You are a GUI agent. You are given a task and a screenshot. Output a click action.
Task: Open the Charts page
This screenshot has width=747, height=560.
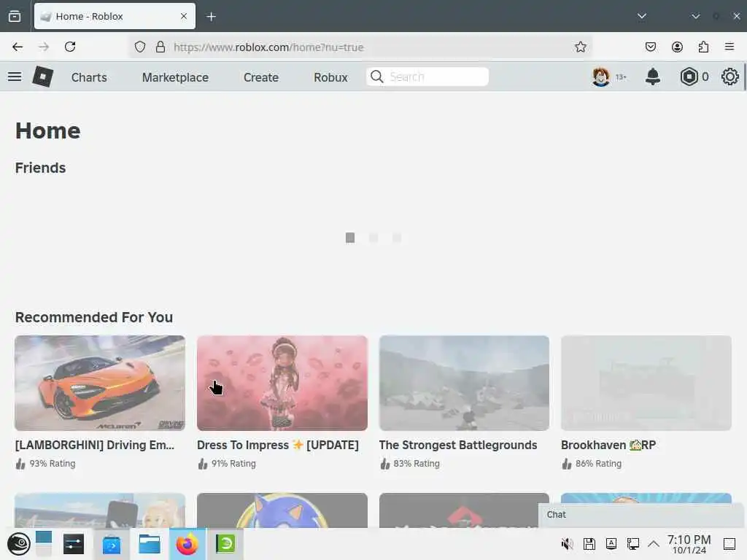[x=89, y=77]
